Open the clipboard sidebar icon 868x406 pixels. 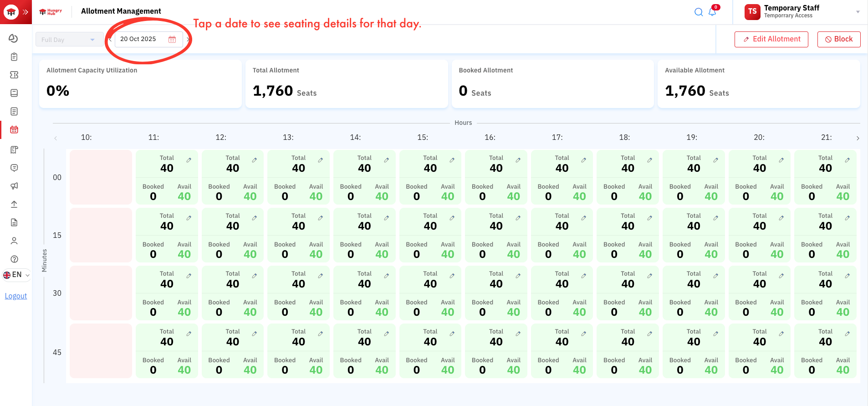[14, 57]
